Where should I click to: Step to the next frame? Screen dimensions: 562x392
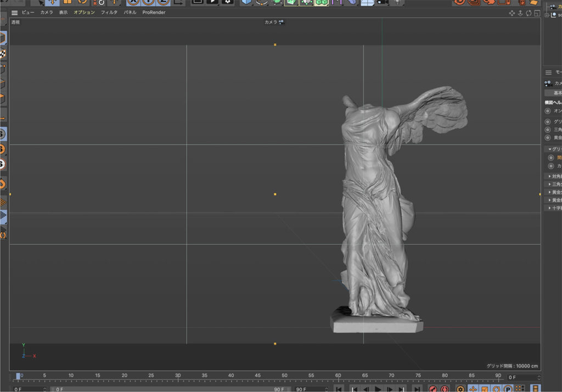390,389
